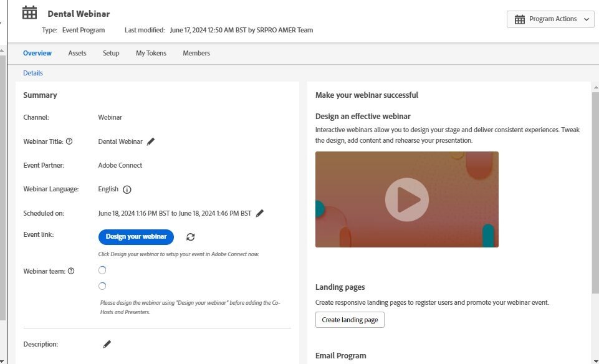Click the right panel vertical scrollbar thumb
Viewport: 599px width, 364px height.
pyautogui.click(x=595, y=193)
